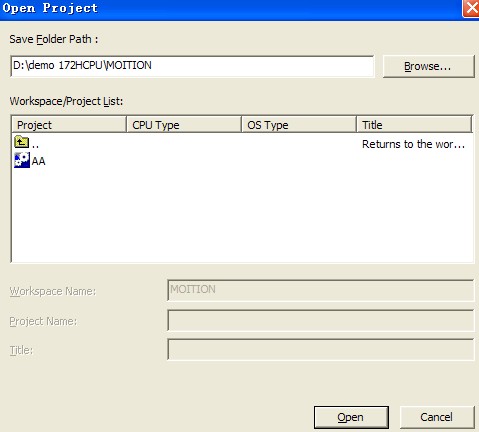The width and height of the screenshot is (479, 432).
Task: Select the AA project gear icon
Action: click(x=22, y=160)
